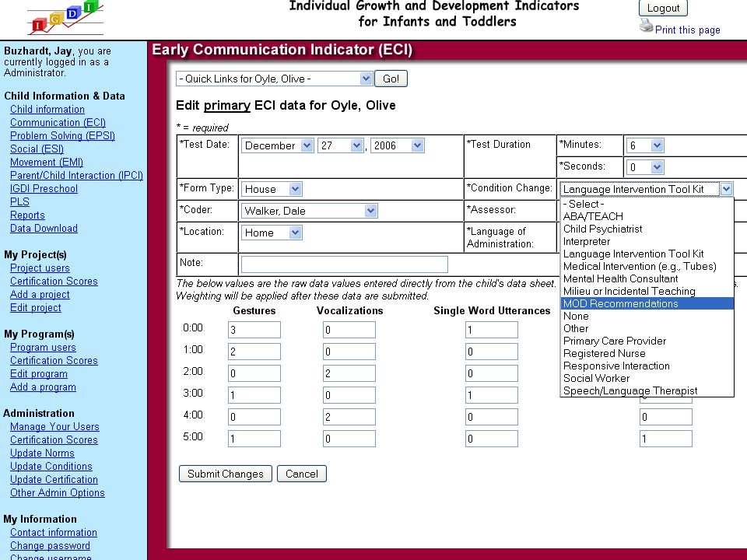Click the Note text field
The image size is (747, 560).
tap(345, 264)
